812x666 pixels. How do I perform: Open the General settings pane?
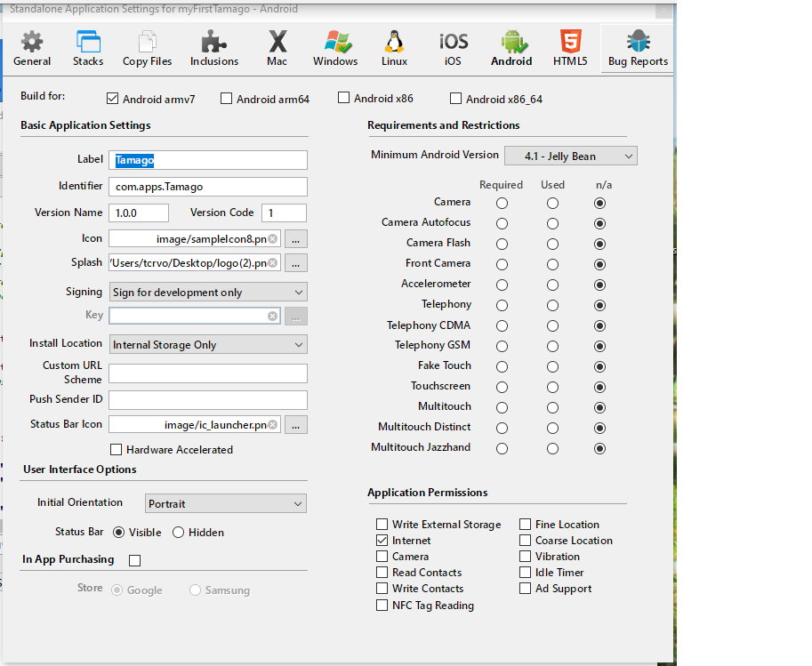click(32, 48)
